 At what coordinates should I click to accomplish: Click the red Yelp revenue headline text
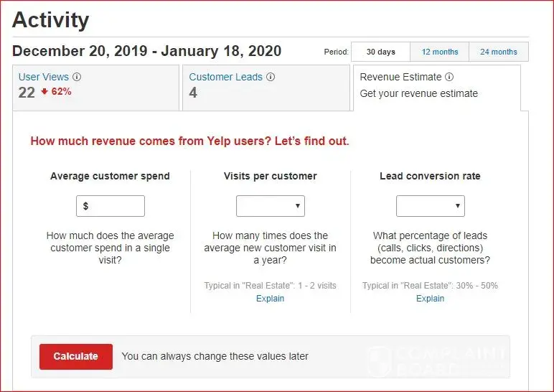coord(189,141)
